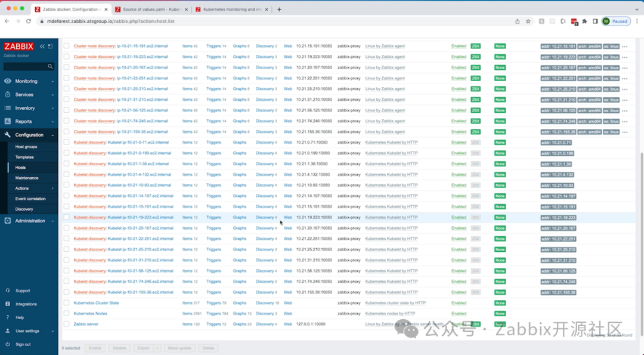Open the Kubernetes Cluster State host link
Image resolution: width=644 pixels, height=355 pixels.
(96, 303)
